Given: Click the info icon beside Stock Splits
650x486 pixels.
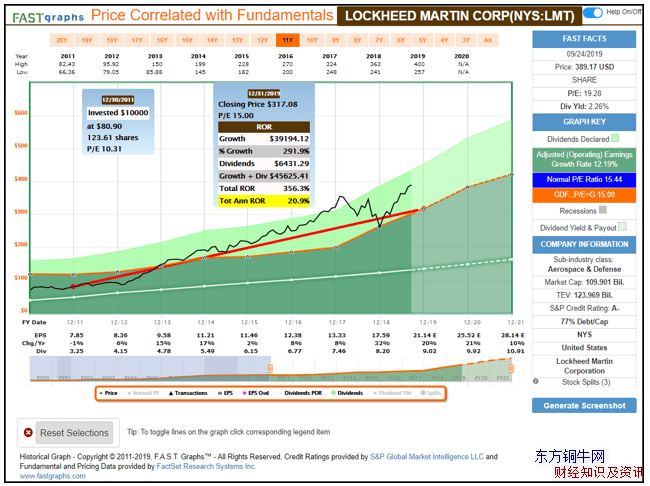Looking at the screenshot, I should [x=536, y=381].
